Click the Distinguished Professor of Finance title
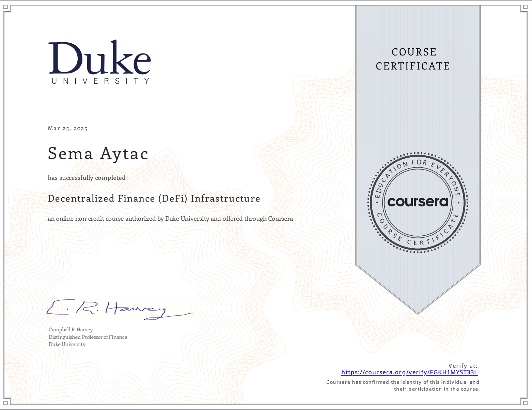This screenshot has width=532, height=410. [x=88, y=337]
